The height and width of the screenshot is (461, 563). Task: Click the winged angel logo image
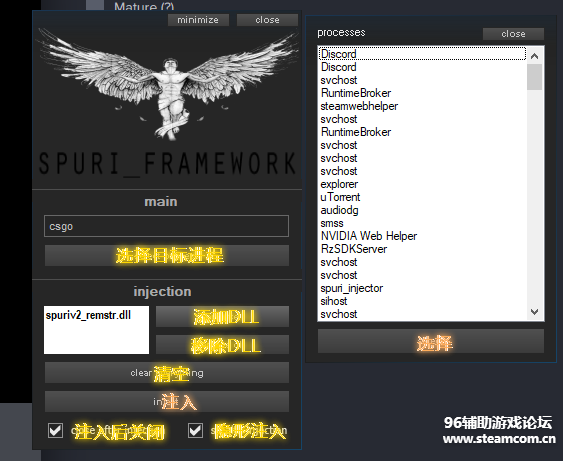coord(167,85)
